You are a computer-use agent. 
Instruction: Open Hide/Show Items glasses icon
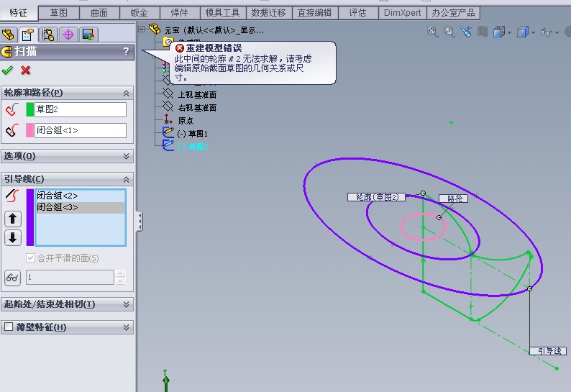(547, 32)
